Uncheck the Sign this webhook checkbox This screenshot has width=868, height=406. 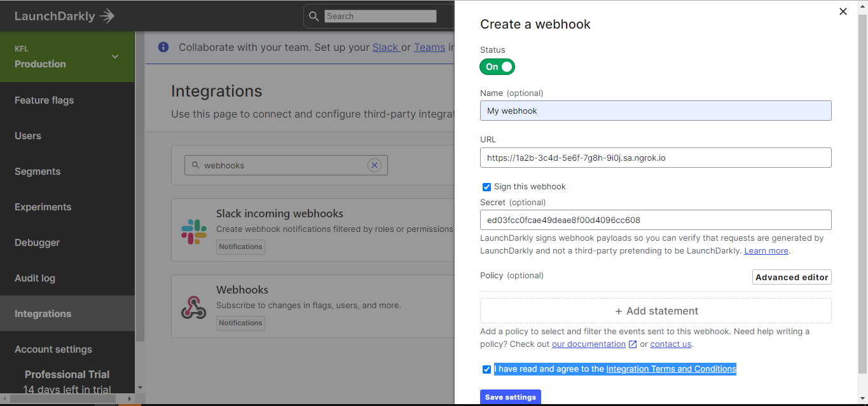pyautogui.click(x=486, y=187)
